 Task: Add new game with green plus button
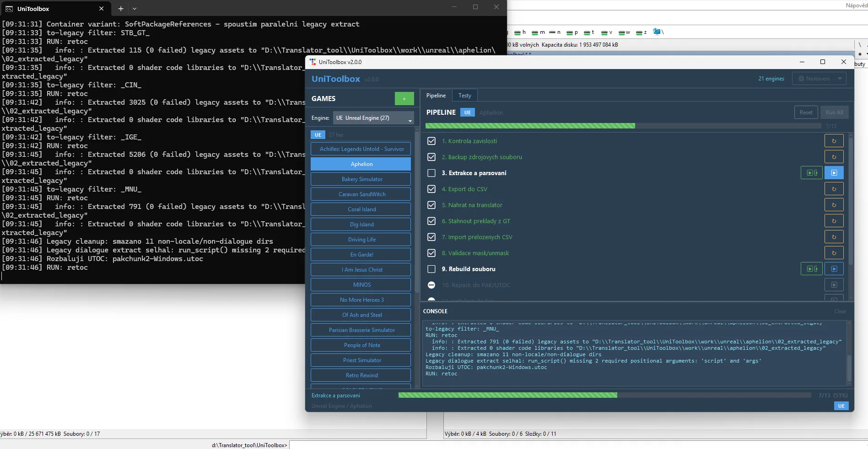404,99
